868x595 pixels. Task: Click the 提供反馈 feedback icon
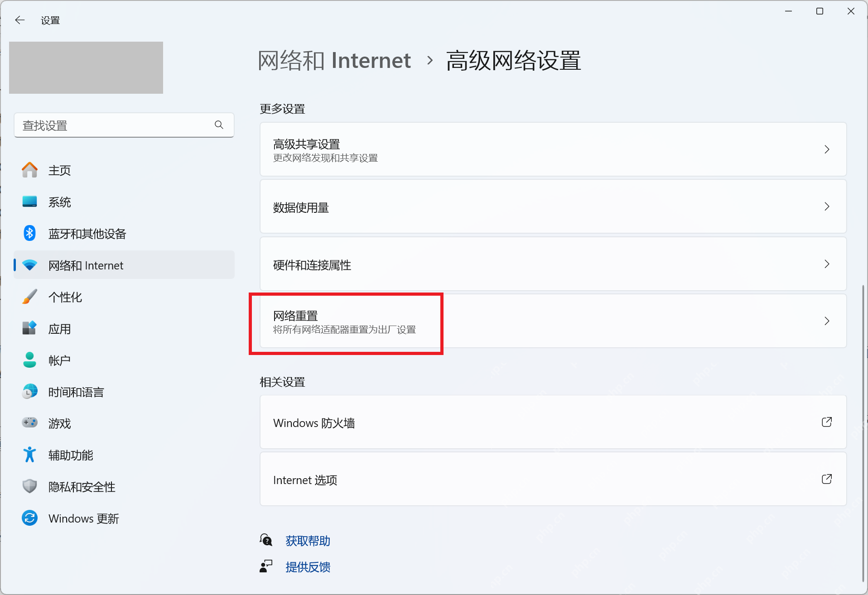266,566
